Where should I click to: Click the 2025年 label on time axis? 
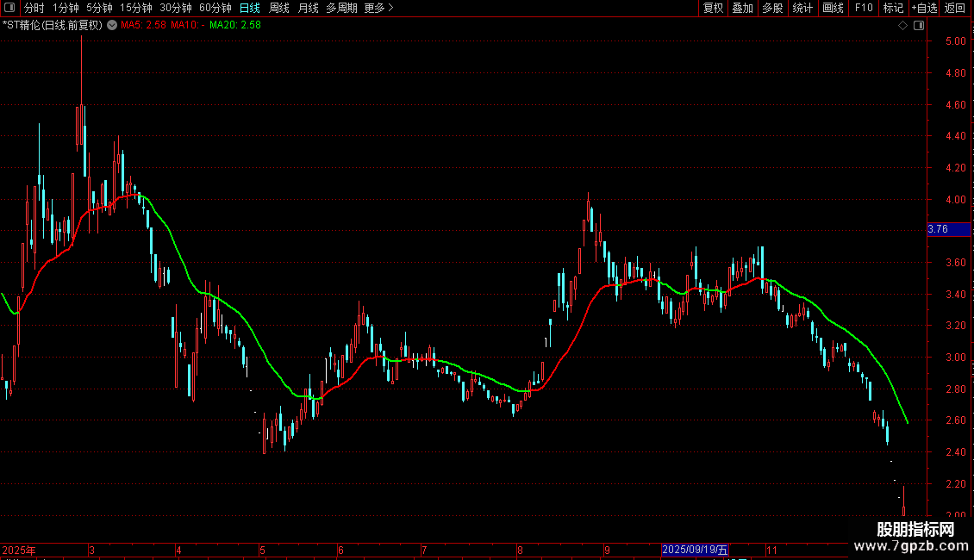click(19, 550)
